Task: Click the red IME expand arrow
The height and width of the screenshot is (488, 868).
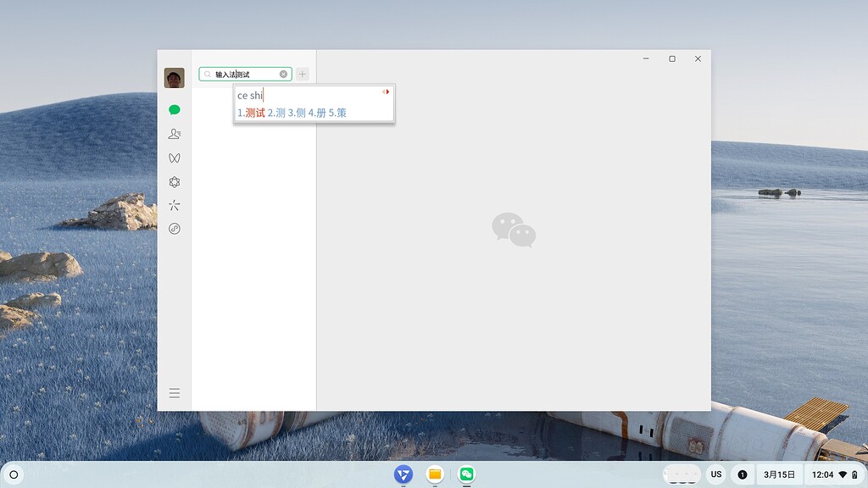Action: point(386,92)
